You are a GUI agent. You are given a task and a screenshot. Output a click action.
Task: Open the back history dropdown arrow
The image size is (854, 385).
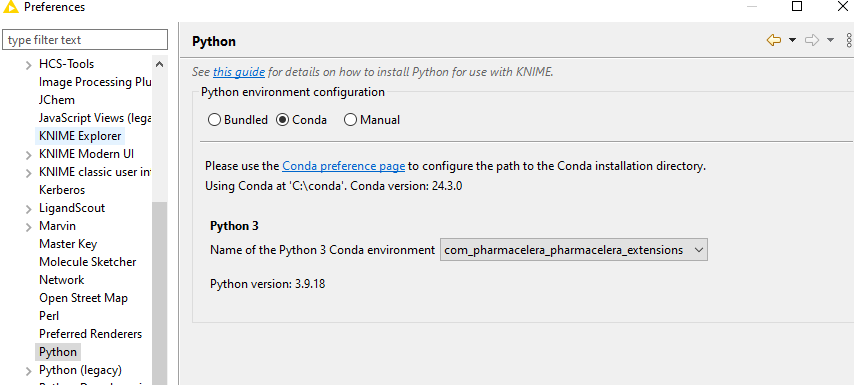point(792,40)
